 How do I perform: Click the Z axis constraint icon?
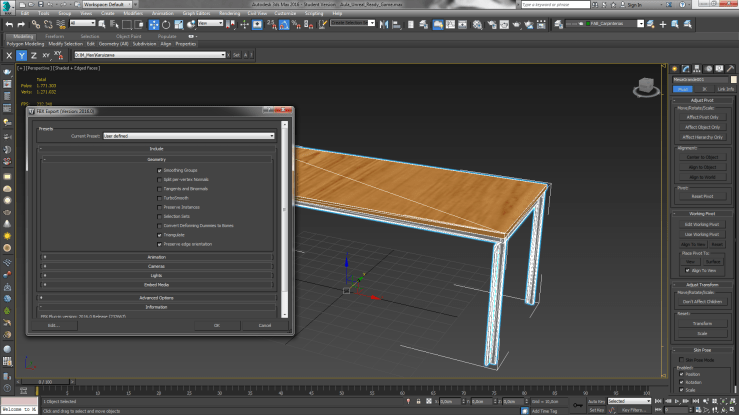point(33,55)
